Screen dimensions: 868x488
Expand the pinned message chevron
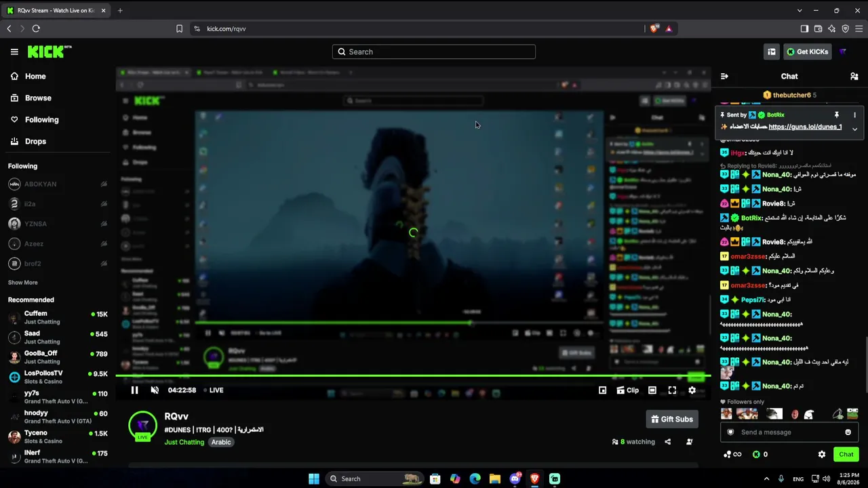click(854, 129)
